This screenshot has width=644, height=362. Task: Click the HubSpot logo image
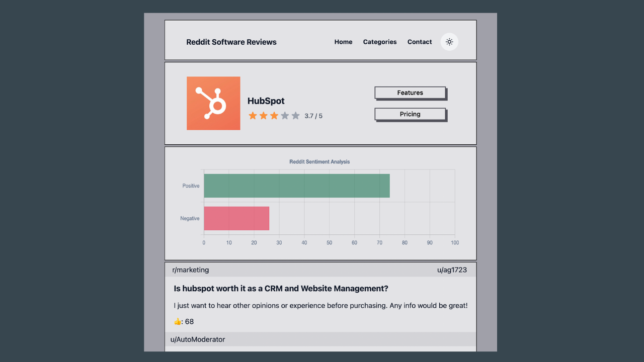[213, 103]
